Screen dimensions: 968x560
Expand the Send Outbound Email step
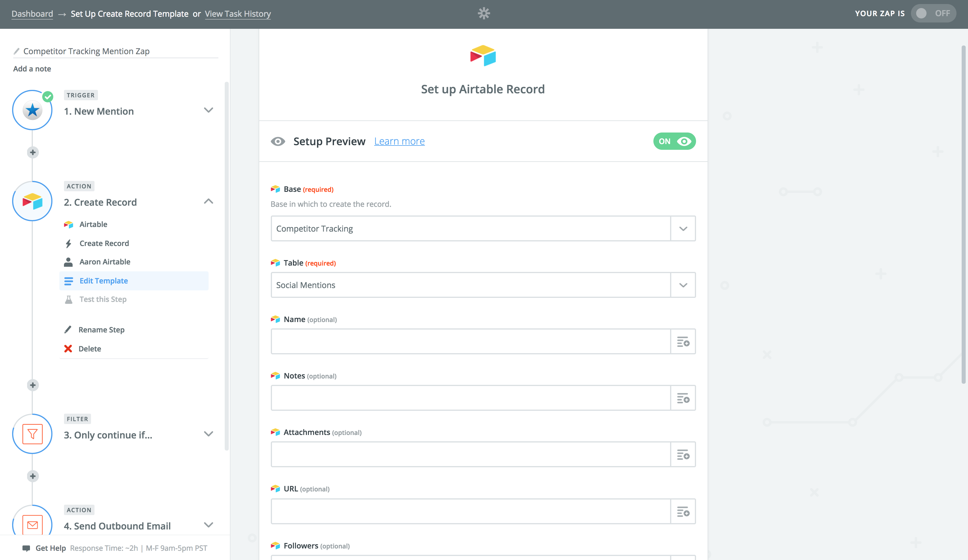(x=209, y=525)
